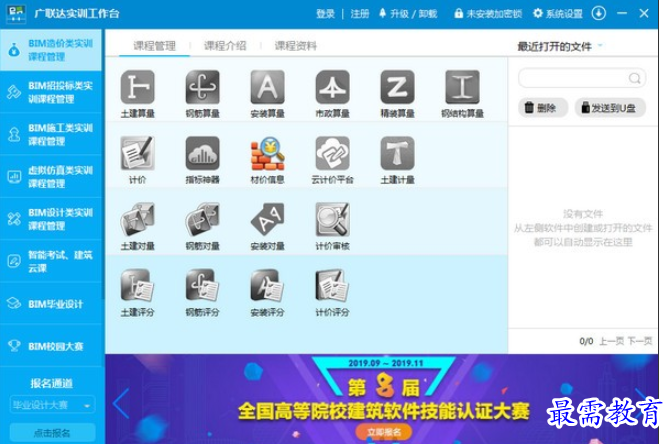The image size is (671, 444).
Task: Open the 土建算量 tool icon
Action: click(137, 87)
